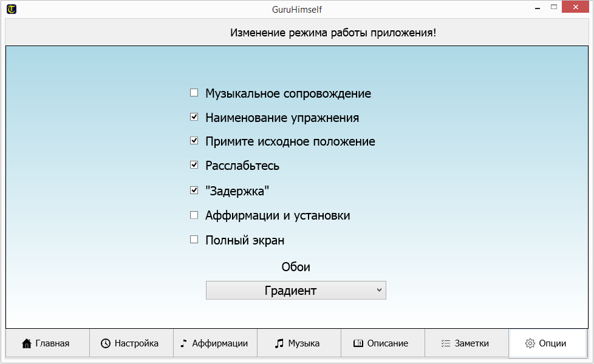
Task: Toggle the Полный экран checkbox
Action: (x=194, y=240)
